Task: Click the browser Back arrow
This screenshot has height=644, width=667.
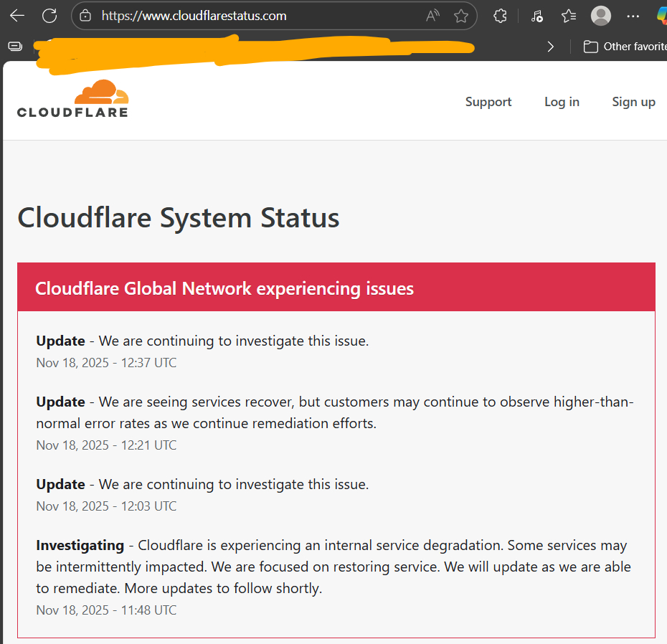Action: coord(17,16)
